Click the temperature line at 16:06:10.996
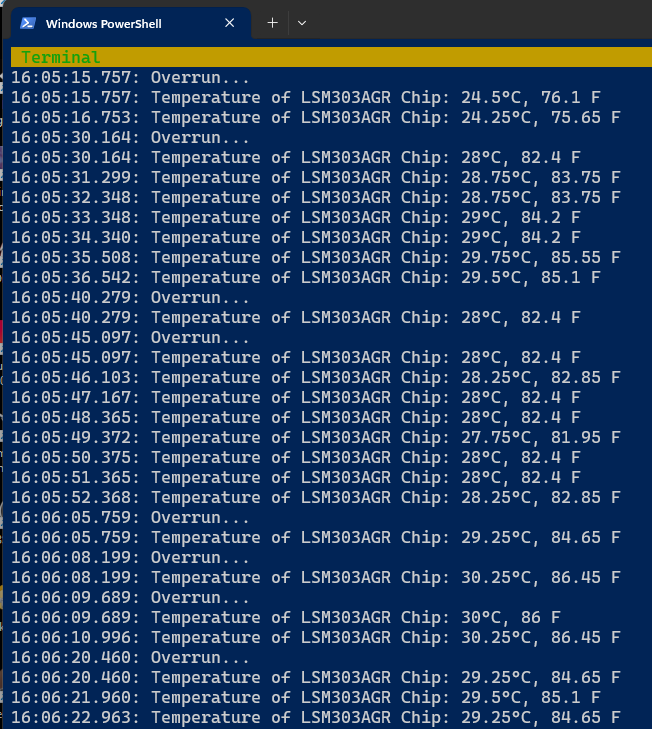 coord(316,637)
